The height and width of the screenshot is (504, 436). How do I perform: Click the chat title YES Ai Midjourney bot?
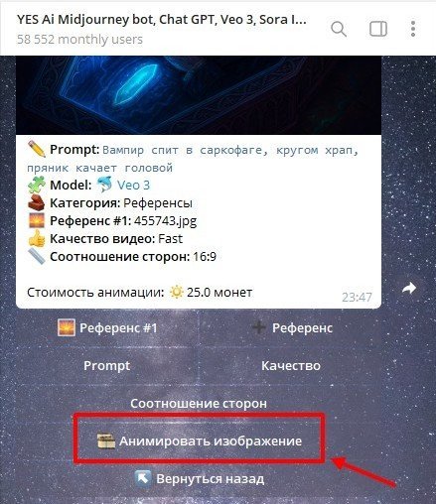click(x=162, y=20)
